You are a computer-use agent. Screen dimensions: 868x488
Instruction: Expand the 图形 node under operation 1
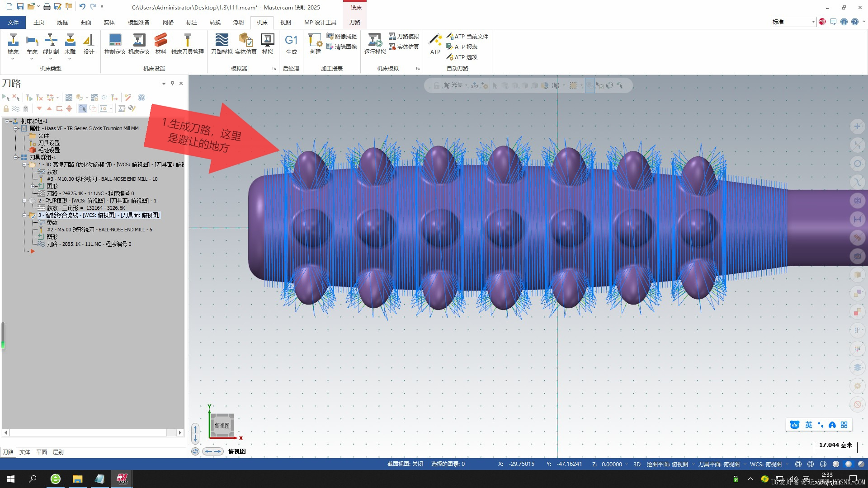click(x=33, y=186)
